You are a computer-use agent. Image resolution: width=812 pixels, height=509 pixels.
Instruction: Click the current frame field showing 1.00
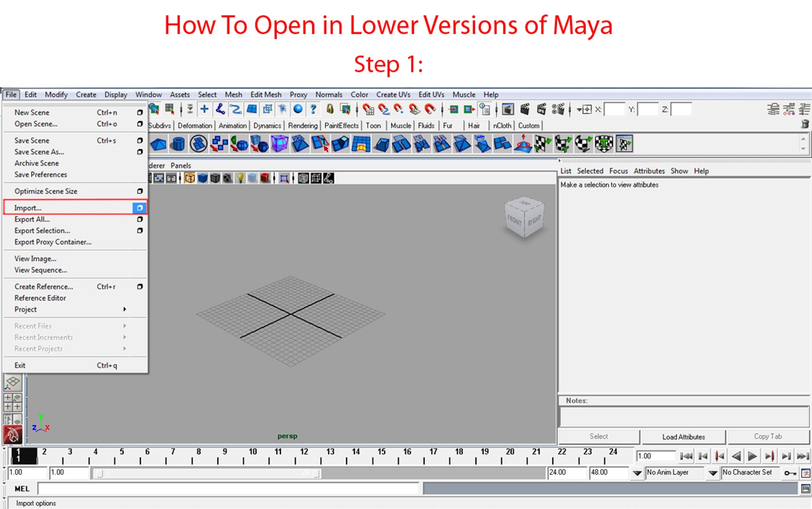(656, 456)
